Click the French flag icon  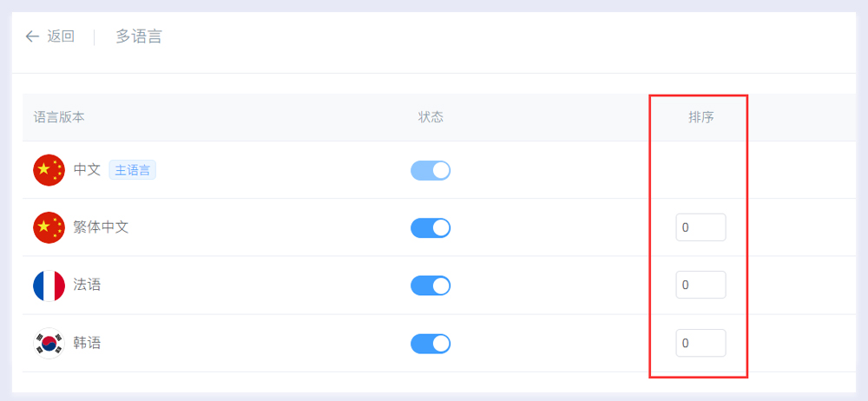(49, 286)
